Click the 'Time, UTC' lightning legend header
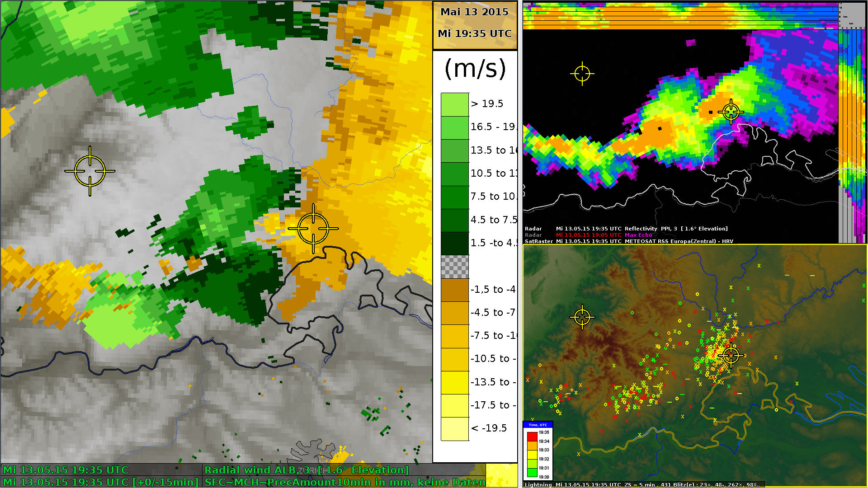 click(538, 425)
